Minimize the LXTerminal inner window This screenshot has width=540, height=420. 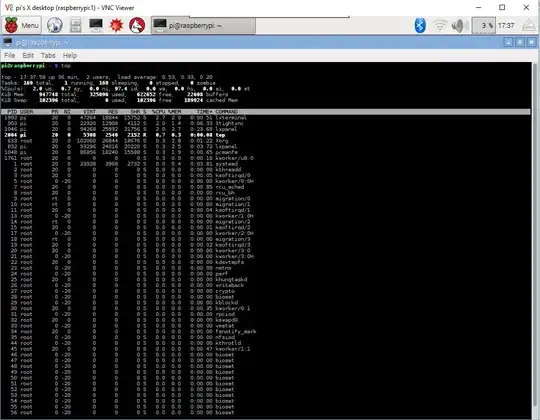[508, 42]
